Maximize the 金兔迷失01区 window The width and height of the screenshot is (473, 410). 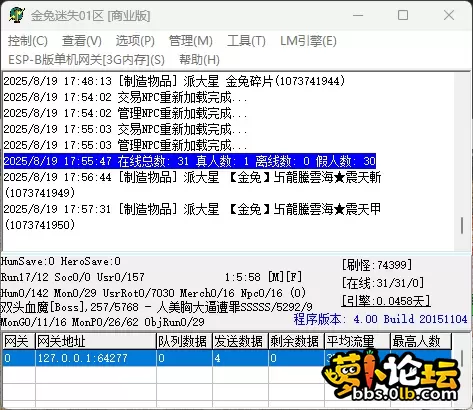[403, 15]
